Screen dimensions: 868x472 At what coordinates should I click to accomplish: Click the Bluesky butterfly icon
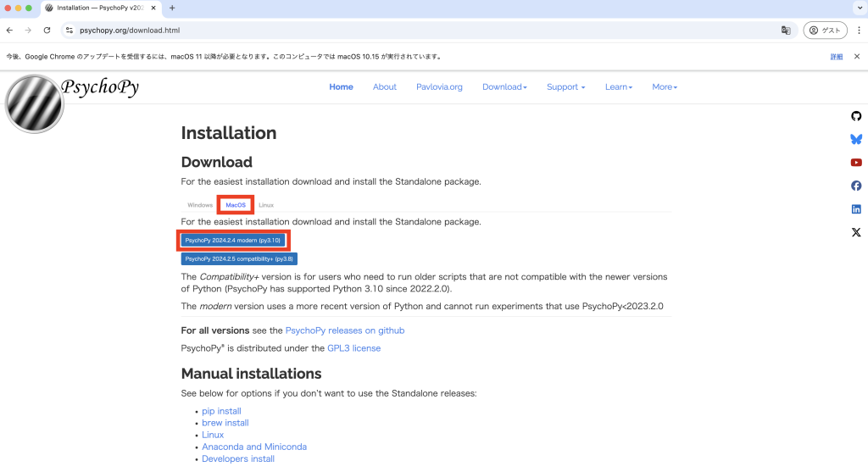(856, 139)
